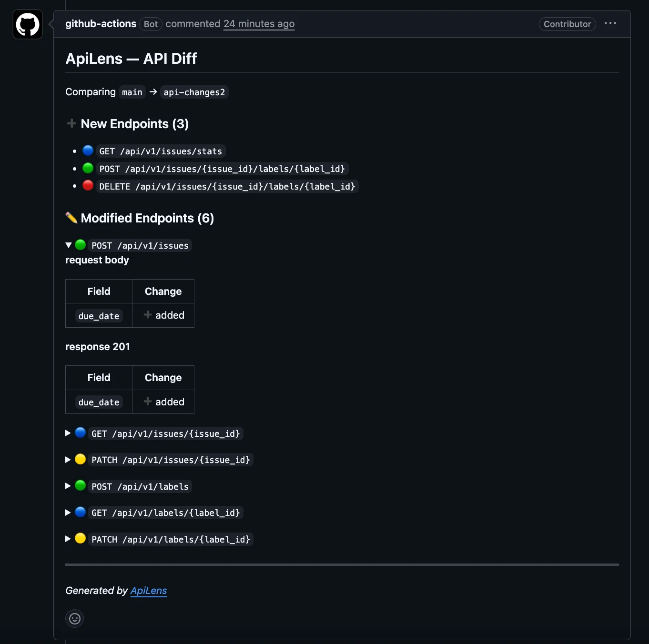Viewport: 649px width, 644px height.
Task: Click the 'main' branch code label
Action: pyautogui.click(x=132, y=92)
